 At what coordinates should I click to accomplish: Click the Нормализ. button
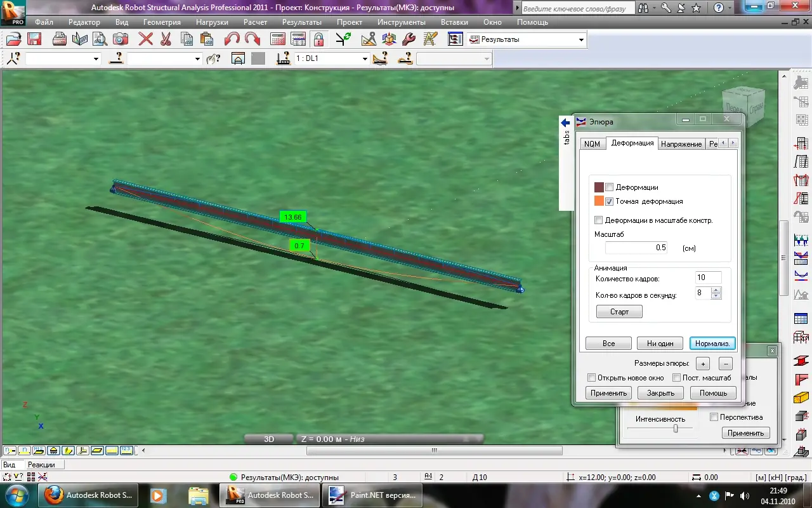click(x=712, y=344)
